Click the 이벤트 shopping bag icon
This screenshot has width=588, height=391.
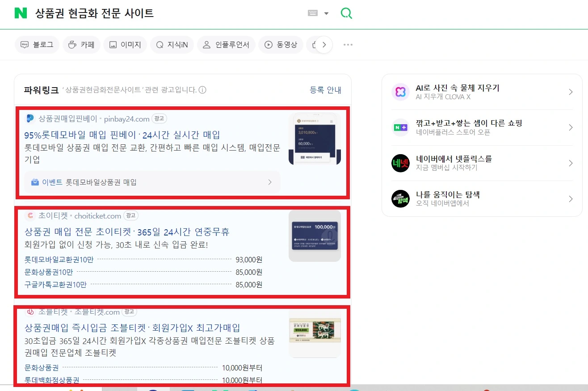coord(35,182)
